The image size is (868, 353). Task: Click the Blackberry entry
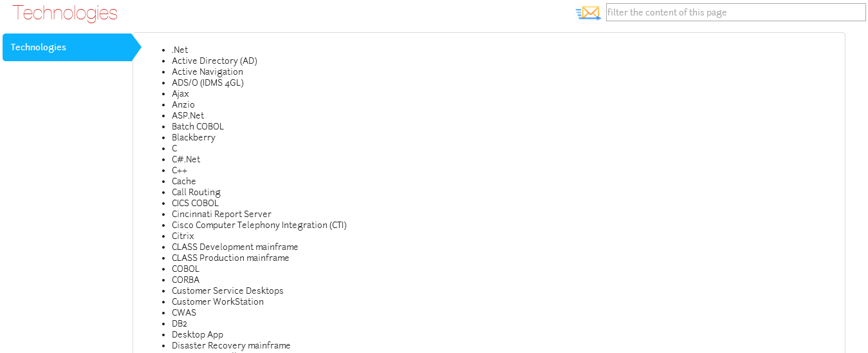click(x=194, y=138)
